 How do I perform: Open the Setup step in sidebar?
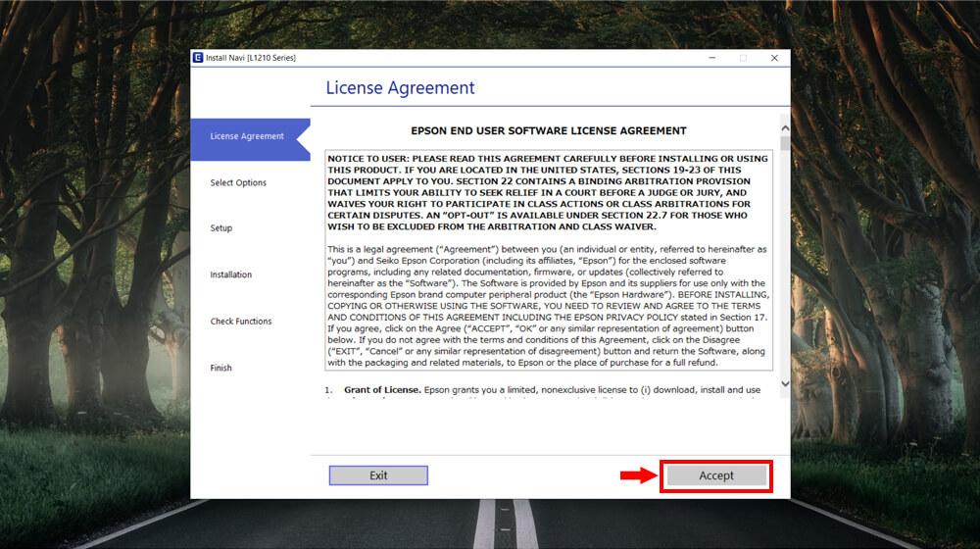click(221, 228)
